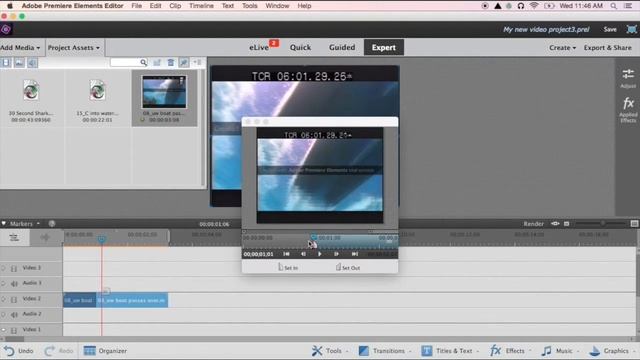This screenshot has height=360, width=640.
Task: Toggle Audio 2 track mute
Action: (x=3, y=315)
